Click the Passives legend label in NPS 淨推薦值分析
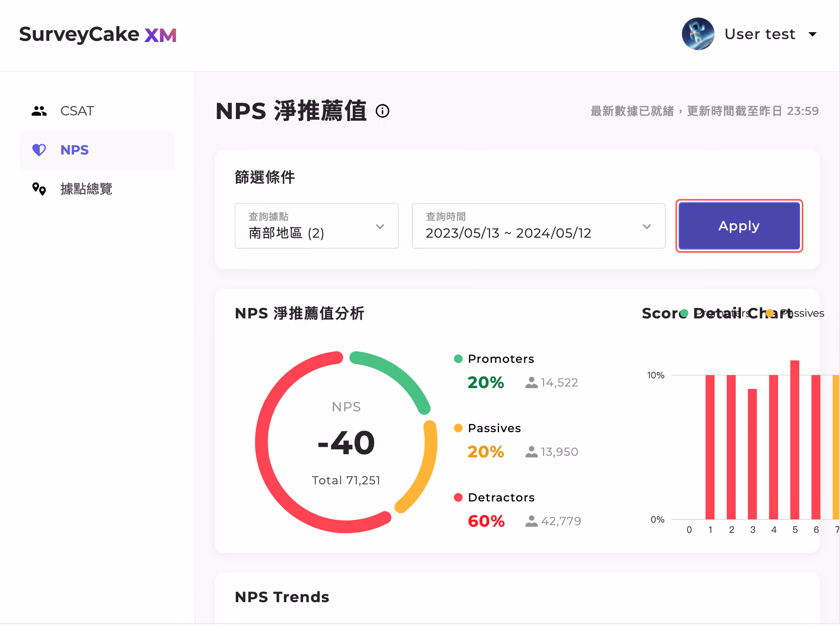 495,428
